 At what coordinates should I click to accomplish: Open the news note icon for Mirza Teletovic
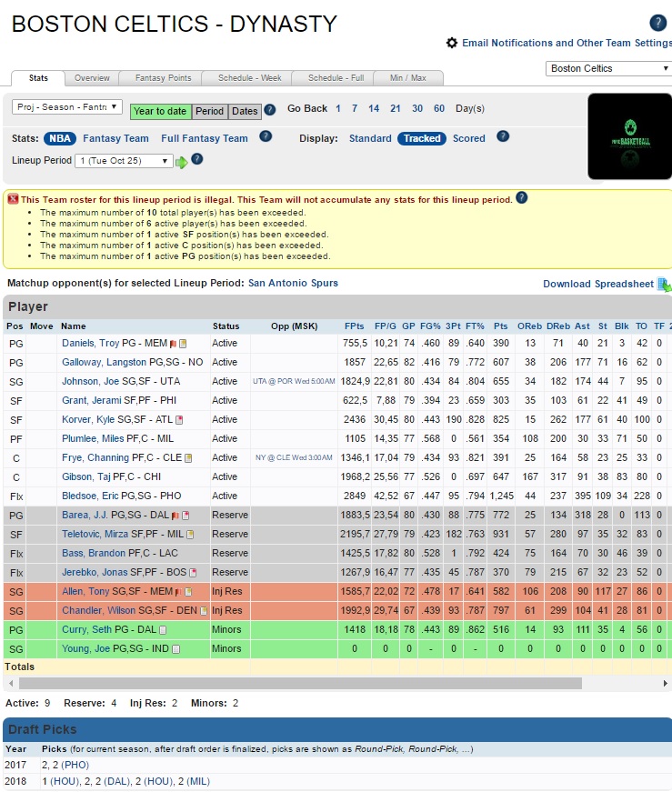(x=190, y=535)
